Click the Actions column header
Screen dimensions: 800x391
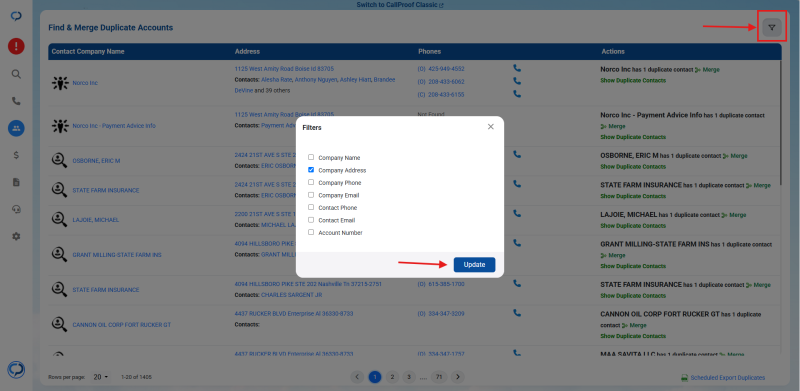(x=613, y=52)
